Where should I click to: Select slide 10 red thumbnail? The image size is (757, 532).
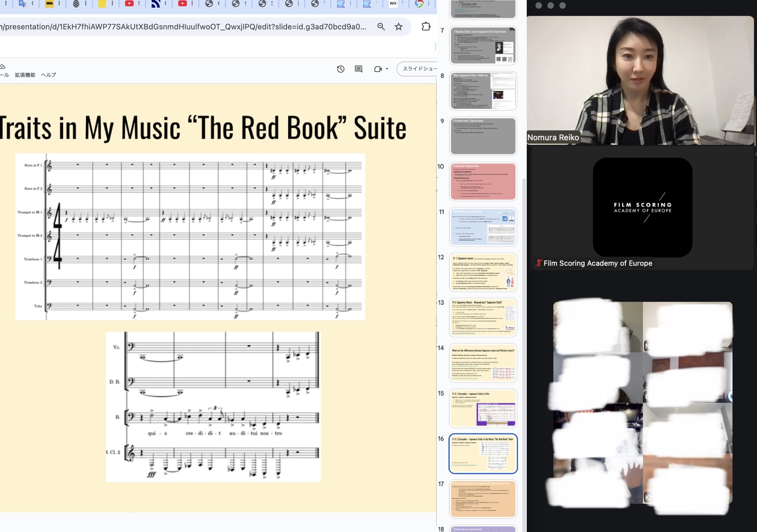coord(483,181)
